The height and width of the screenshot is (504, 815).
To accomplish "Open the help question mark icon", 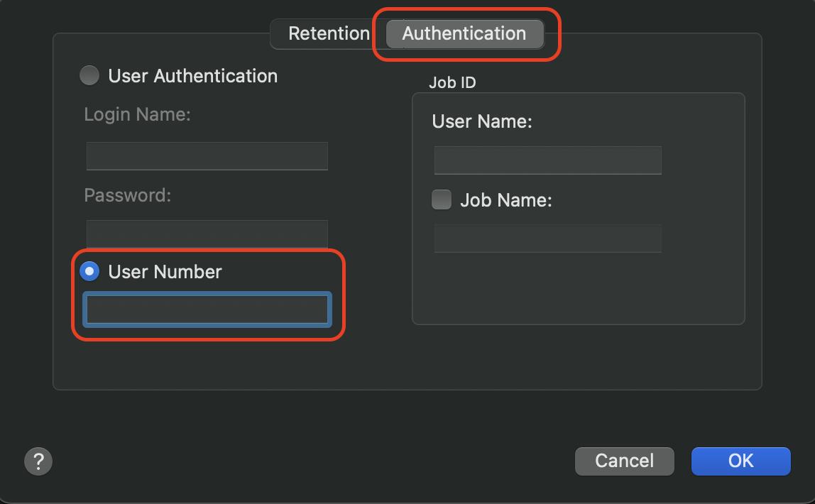I will (38, 461).
